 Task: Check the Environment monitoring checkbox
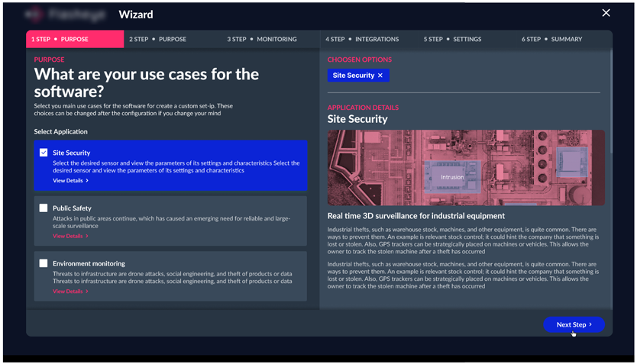point(44,263)
